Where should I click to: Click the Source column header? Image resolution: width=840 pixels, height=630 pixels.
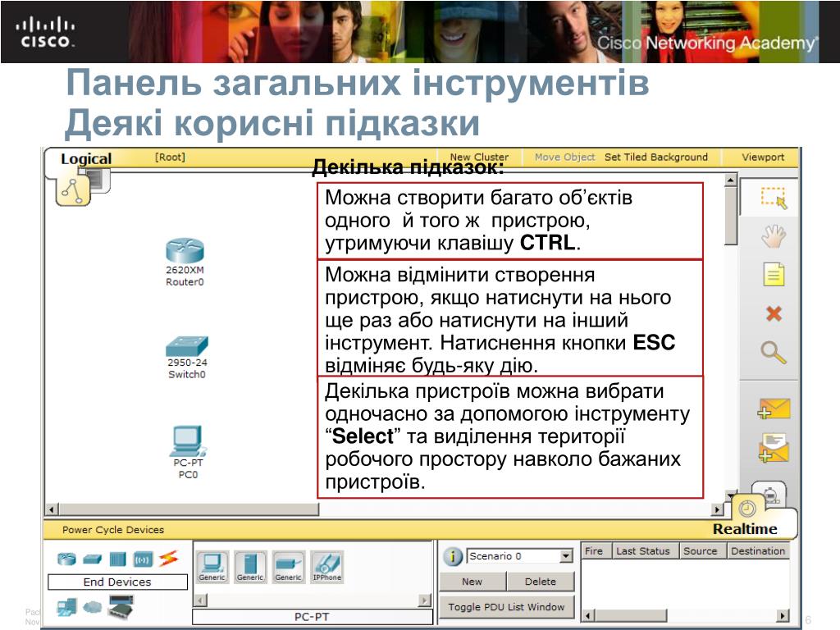point(701,550)
